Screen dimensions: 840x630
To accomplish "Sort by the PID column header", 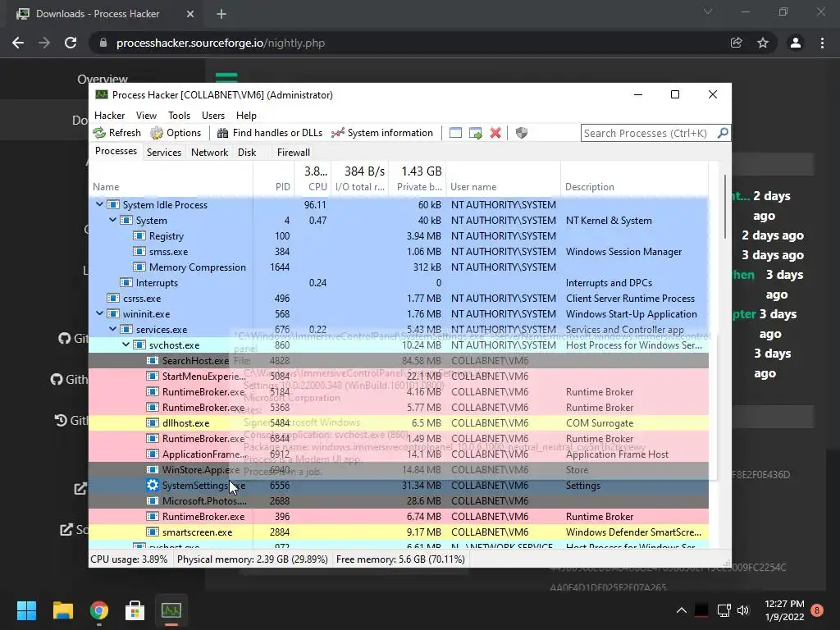I will [x=273, y=187].
